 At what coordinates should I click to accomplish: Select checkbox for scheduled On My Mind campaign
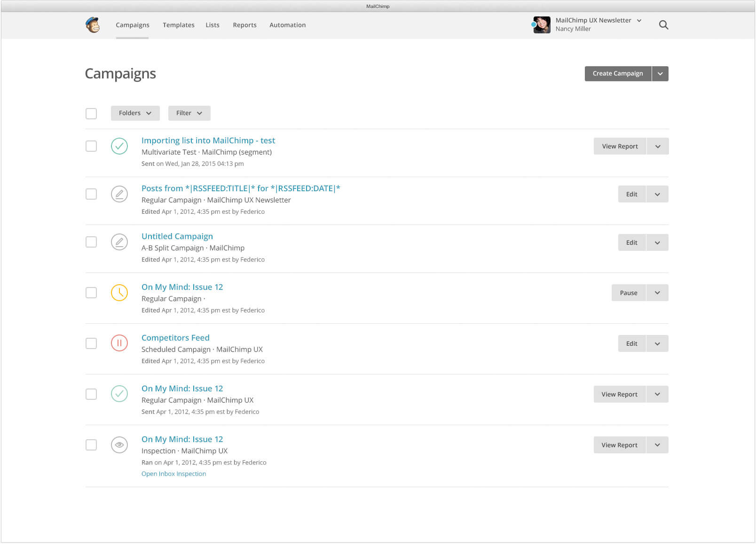pyautogui.click(x=91, y=293)
